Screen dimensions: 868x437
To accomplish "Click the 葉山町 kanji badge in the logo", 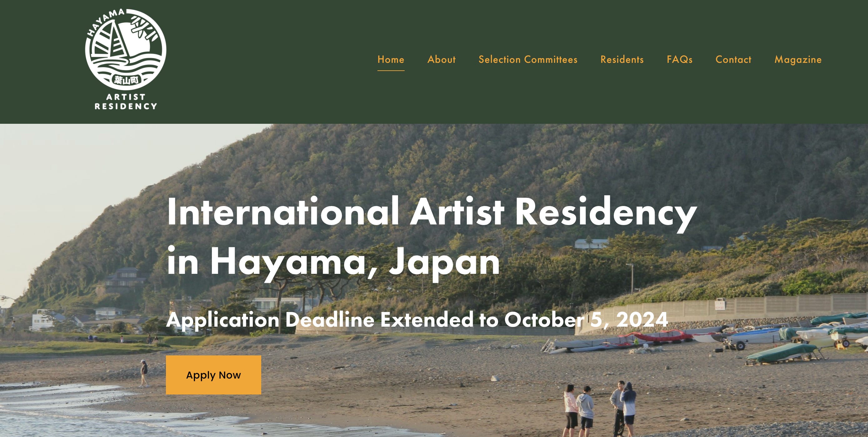I will click(126, 80).
